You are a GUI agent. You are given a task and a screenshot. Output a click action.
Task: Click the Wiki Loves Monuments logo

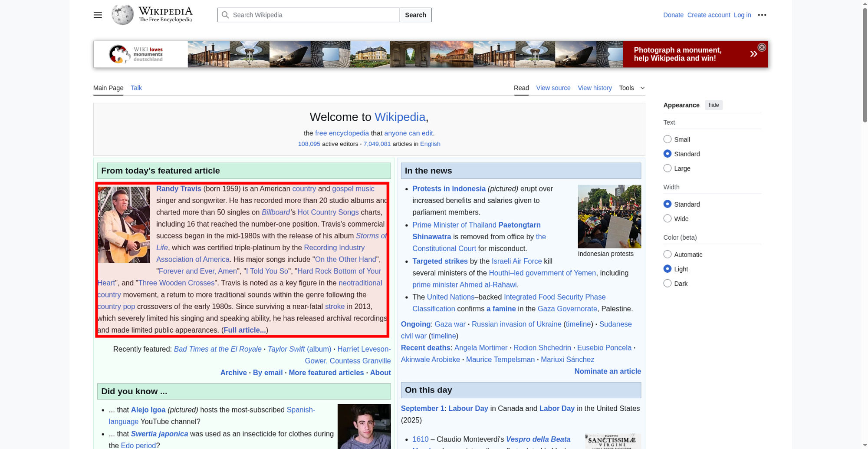point(136,54)
